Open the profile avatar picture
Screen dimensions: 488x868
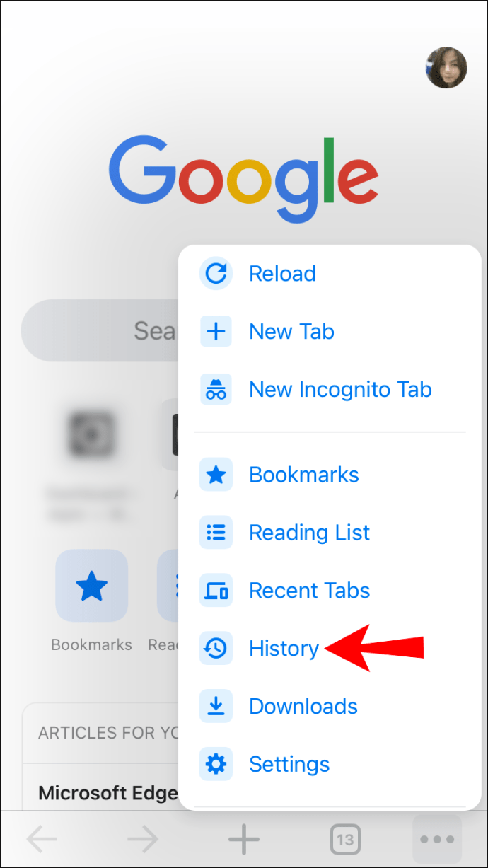(x=446, y=68)
